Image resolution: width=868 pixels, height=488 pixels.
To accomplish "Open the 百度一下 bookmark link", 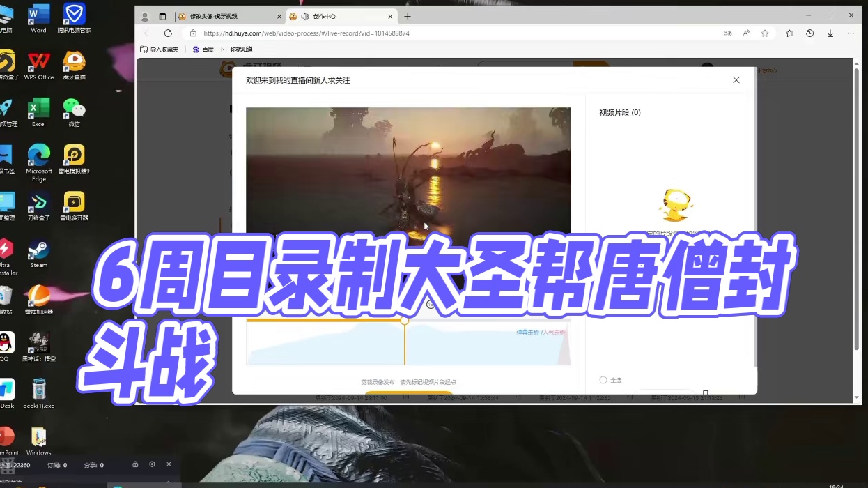I will coord(223,49).
